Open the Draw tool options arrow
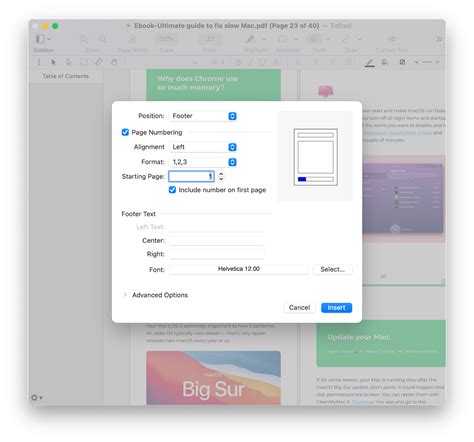Screen dimensions: 474x442 [360, 39]
